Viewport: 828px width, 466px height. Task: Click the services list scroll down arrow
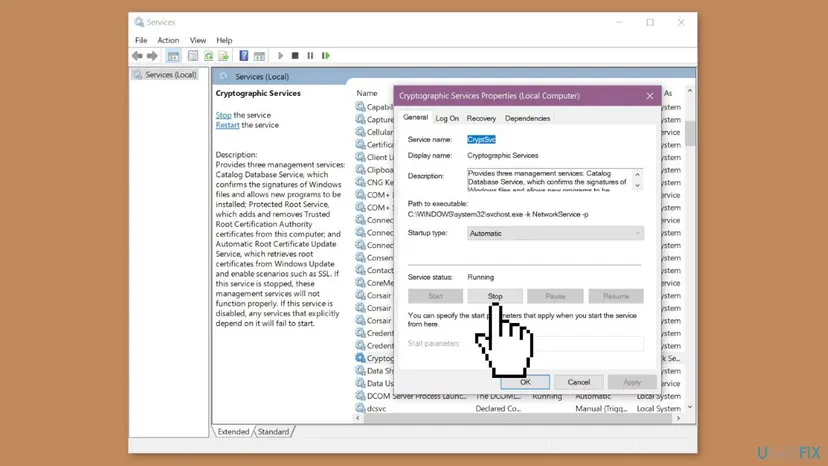pyautogui.click(x=690, y=407)
